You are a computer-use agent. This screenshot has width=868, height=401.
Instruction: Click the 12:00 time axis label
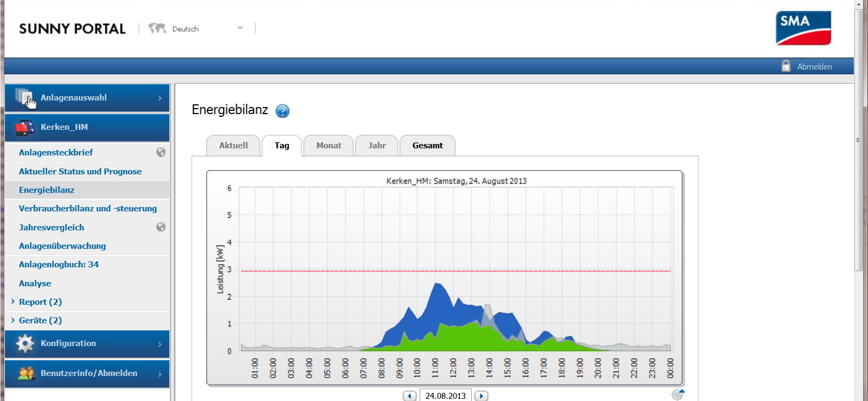(x=453, y=368)
